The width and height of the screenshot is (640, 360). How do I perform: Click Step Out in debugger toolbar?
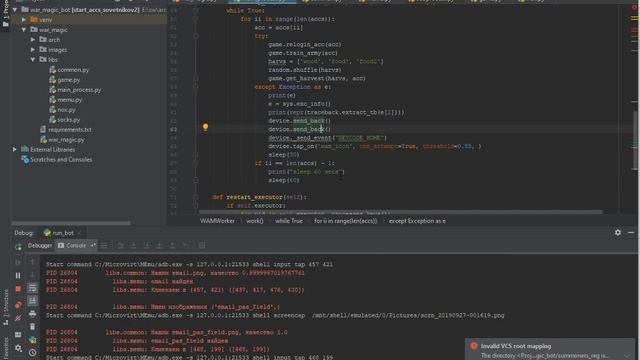[x=172, y=245]
